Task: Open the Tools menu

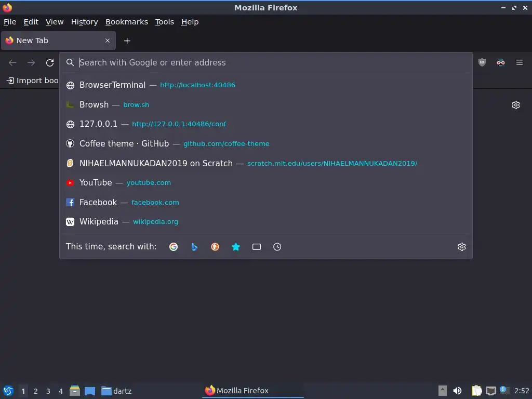Action: coord(165,22)
